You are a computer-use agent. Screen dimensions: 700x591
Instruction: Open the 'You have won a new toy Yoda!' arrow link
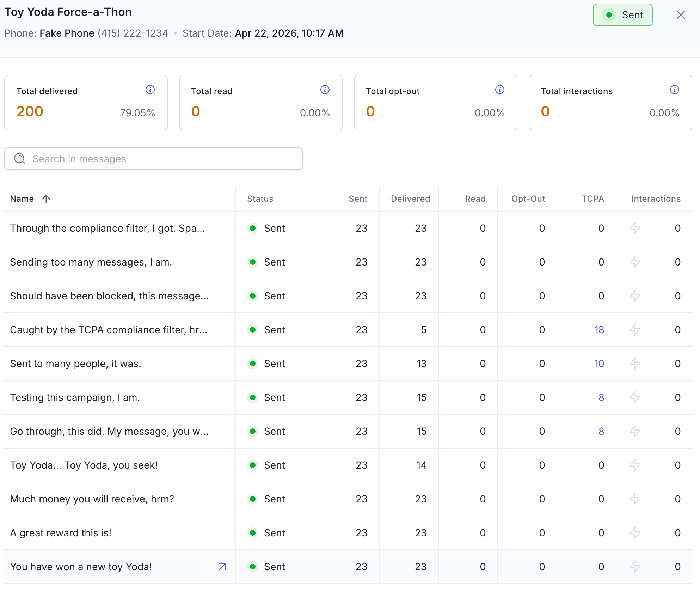click(222, 567)
